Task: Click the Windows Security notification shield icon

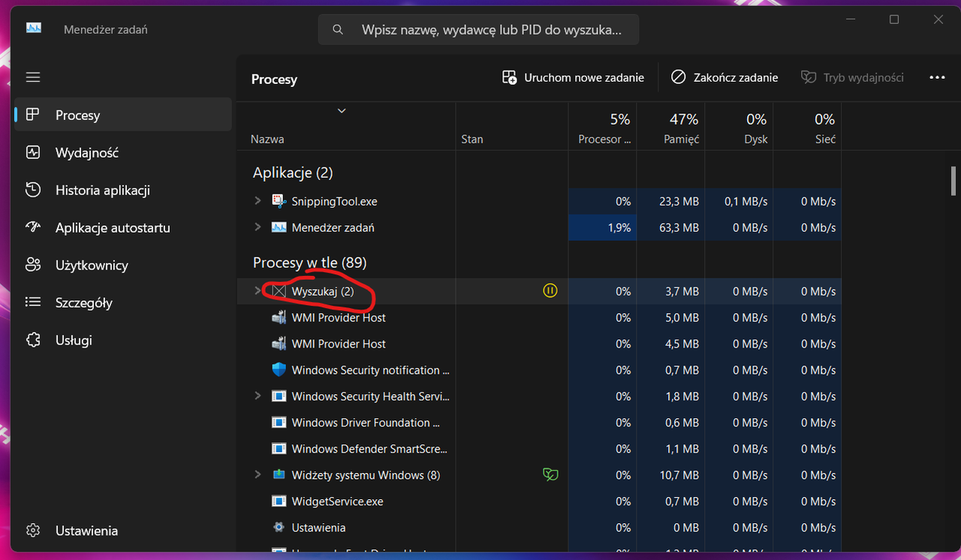Action: point(279,370)
